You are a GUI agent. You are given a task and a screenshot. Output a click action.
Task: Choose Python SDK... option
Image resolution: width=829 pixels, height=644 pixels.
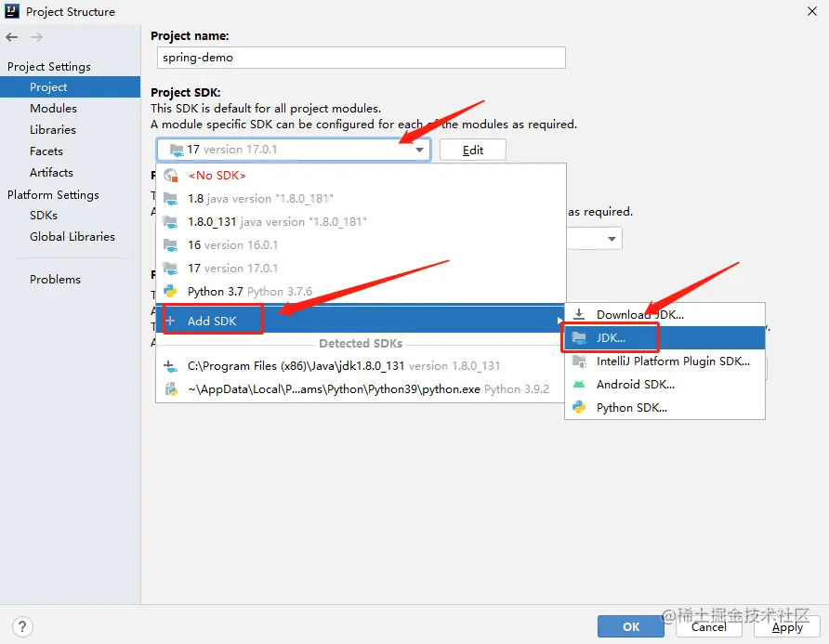click(x=665, y=407)
